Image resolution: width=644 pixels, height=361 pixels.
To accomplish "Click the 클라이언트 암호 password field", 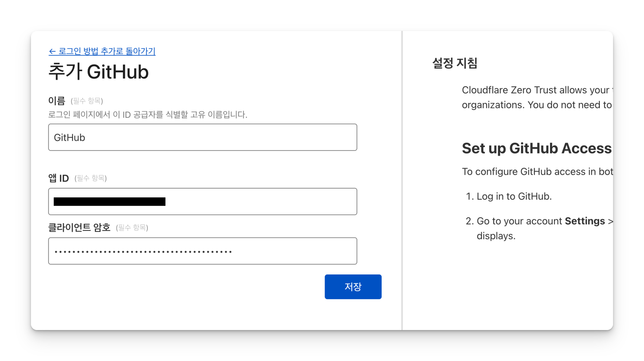I will coord(203,251).
